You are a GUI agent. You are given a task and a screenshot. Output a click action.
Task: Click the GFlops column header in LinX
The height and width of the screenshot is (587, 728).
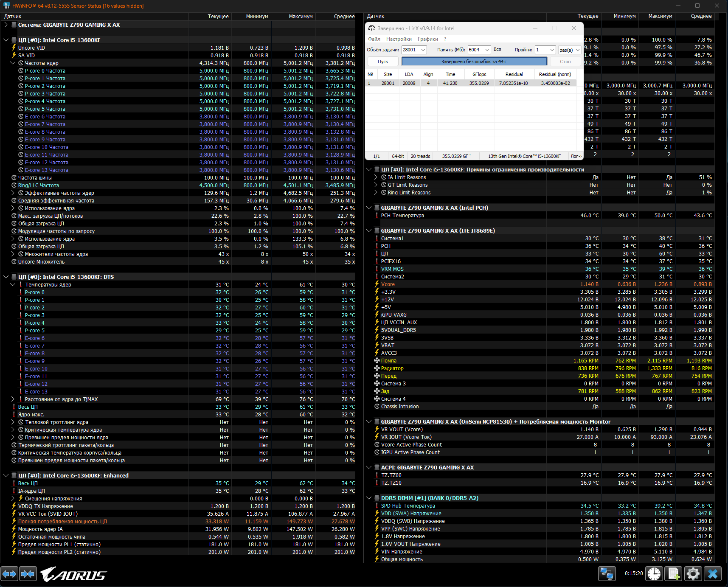click(x=479, y=74)
